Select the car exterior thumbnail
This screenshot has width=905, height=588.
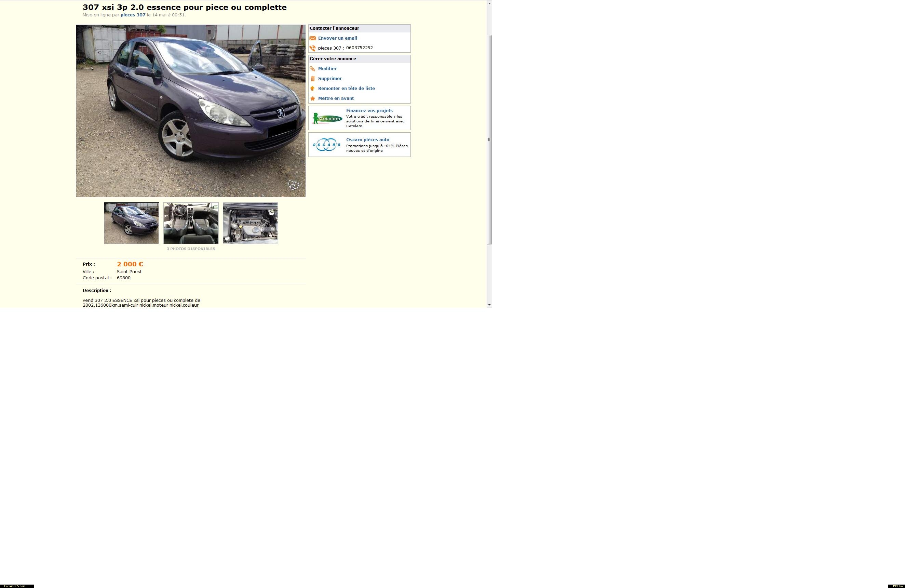[x=132, y=223]
